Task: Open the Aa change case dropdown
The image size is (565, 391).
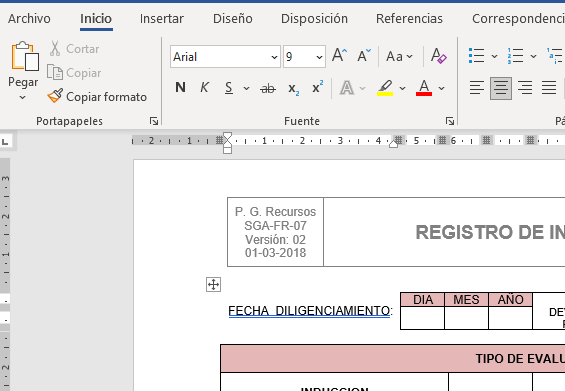Action: click(399, 57)
